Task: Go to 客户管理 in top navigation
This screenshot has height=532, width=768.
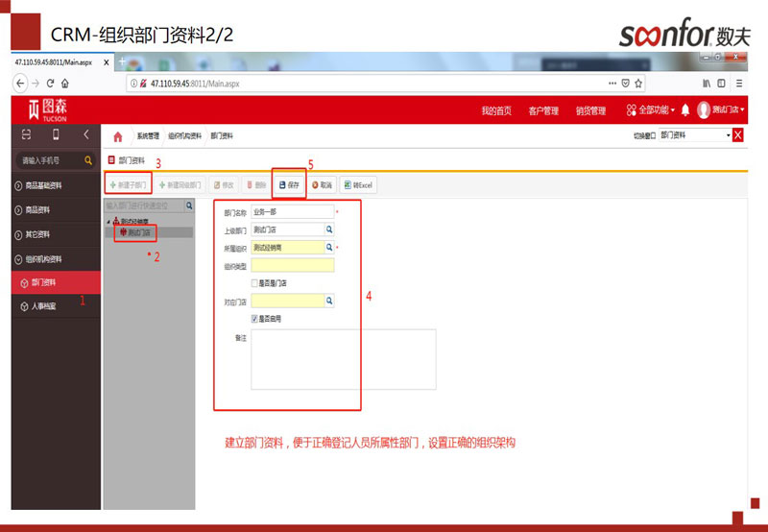Action: click(x=542, y=111)
